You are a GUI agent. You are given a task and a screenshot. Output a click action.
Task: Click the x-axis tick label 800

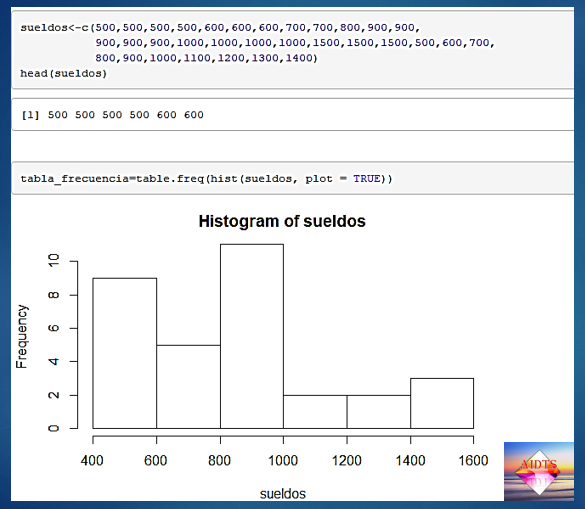(x=219, y=460)
